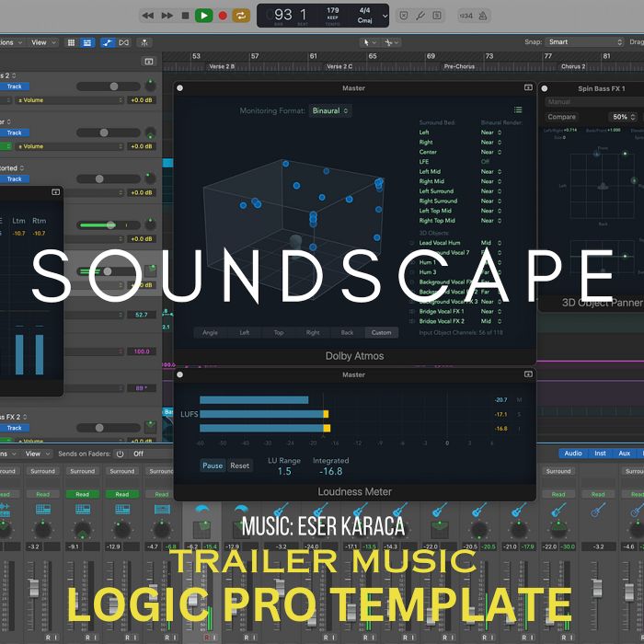Click the Pre-Chorus marker in the ruler
The width and height of the screenshot is (644, 644).
(459, 66)
